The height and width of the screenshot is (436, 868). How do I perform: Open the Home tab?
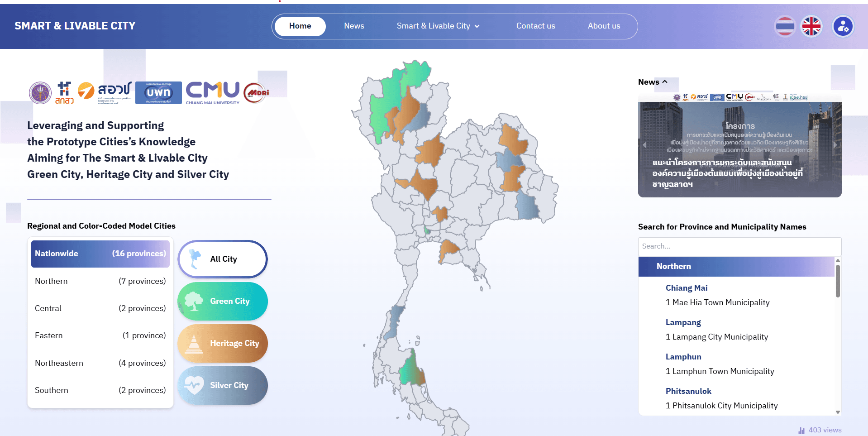pyautogui.click(x=300, y=26)
